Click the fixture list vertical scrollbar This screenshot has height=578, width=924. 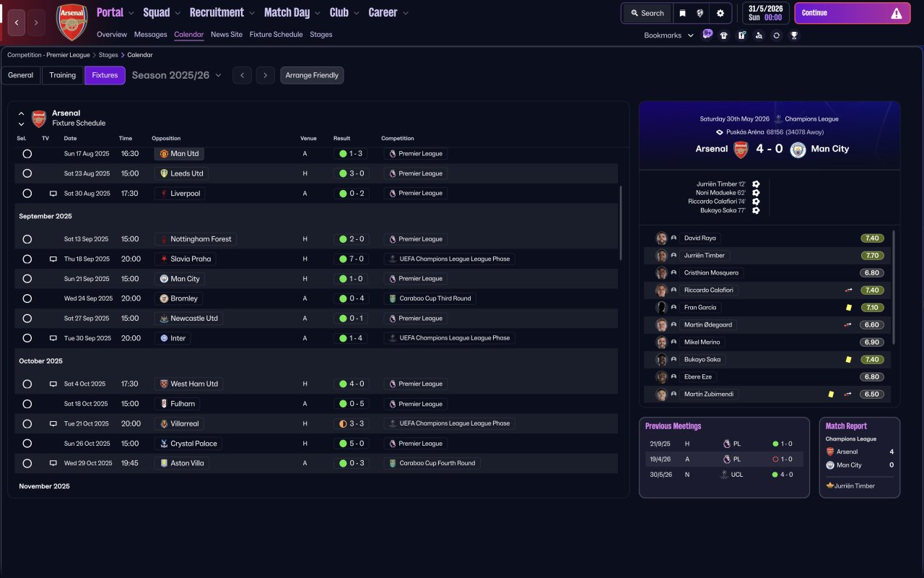point(620,223)
